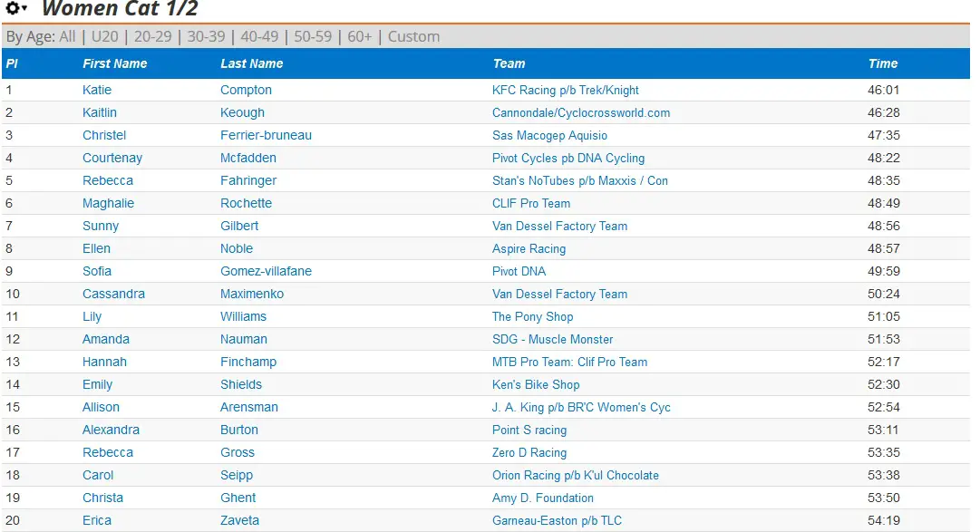
Task: Click last name Gross
Action: [238, 452]
